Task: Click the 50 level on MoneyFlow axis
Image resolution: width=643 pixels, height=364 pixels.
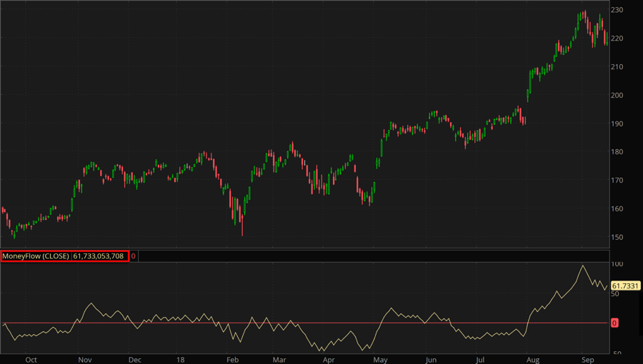Action: tap(616, 294)
